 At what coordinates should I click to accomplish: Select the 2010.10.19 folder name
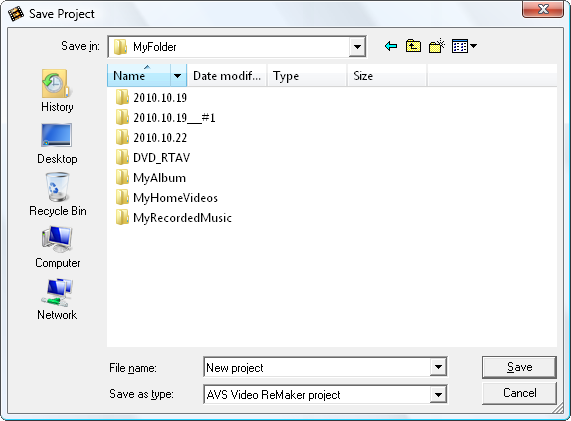(160, 98)
